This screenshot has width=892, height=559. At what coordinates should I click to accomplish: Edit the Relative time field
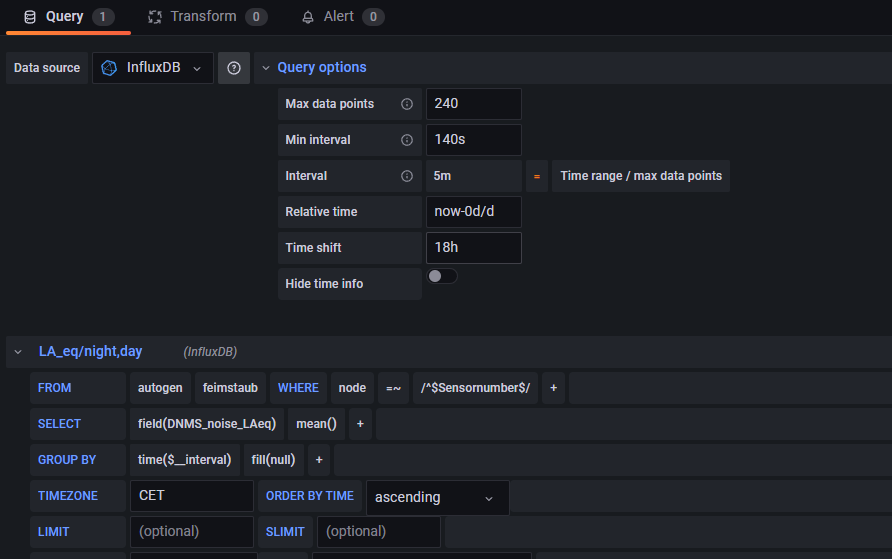[x=473, y=212]
